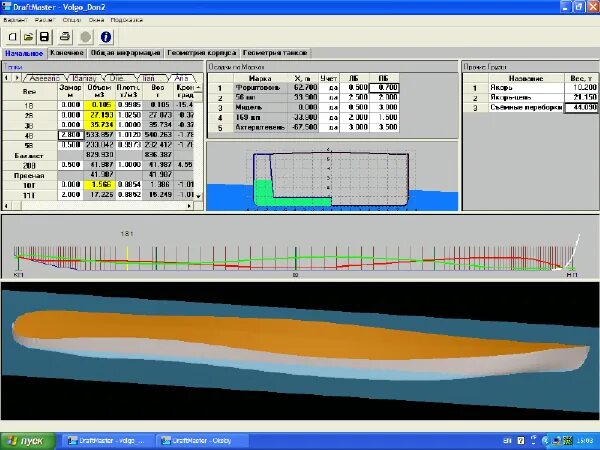Click the yellow volume cell 35.734
This screenshot has height=450, width=600.
pos(99,125)
